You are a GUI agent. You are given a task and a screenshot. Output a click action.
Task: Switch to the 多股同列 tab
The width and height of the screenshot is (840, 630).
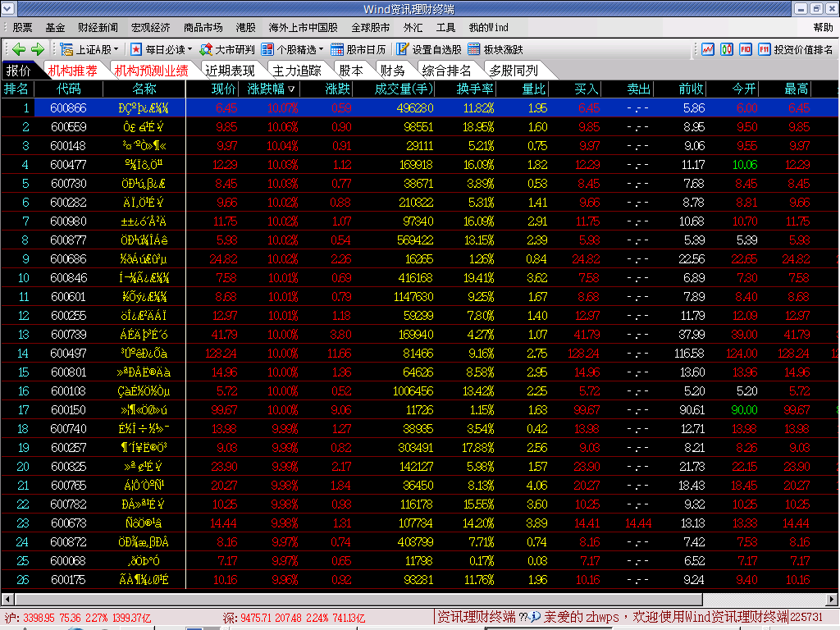514,71
